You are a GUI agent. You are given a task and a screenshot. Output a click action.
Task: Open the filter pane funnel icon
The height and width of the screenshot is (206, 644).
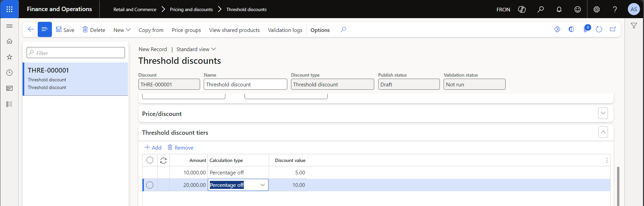tap(634, 26)
